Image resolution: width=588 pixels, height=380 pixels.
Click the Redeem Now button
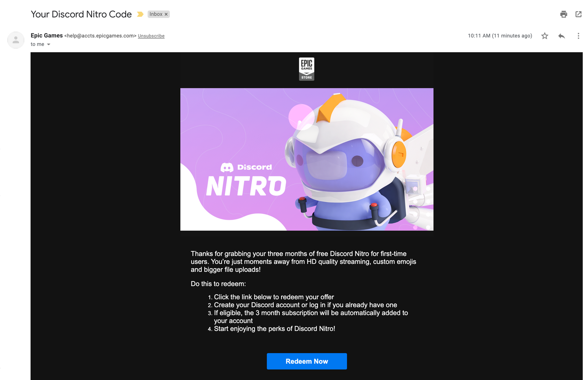[306, 361]
